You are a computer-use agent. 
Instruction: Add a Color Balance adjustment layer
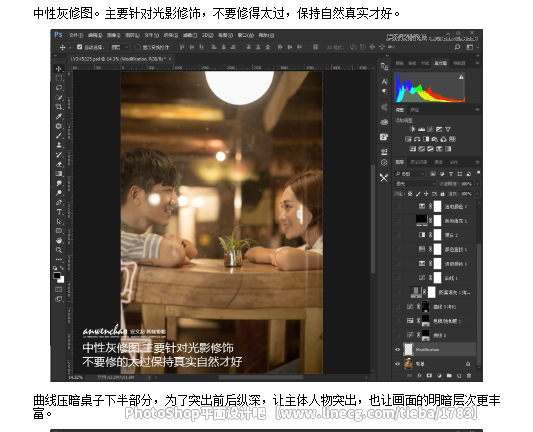(417, 139)
